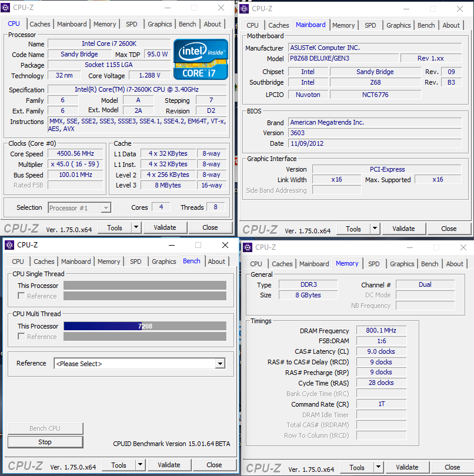Click the CPU-Z app icon in the Mainboard window title bar

pos(244,9)
